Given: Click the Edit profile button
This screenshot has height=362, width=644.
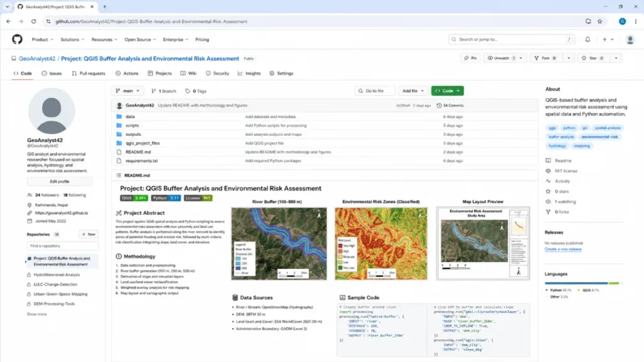Looking at the screenshot, I should [x=60, y=182].
